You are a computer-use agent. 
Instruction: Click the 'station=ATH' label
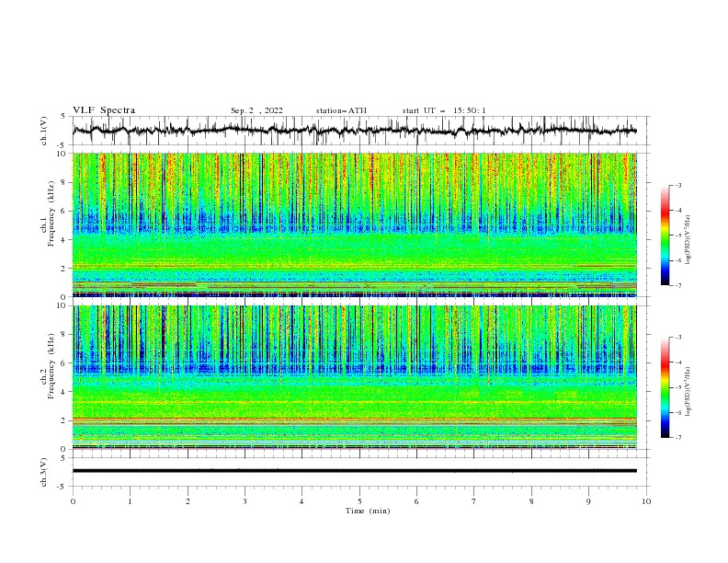pyautogui.click(x=341, y=110)
